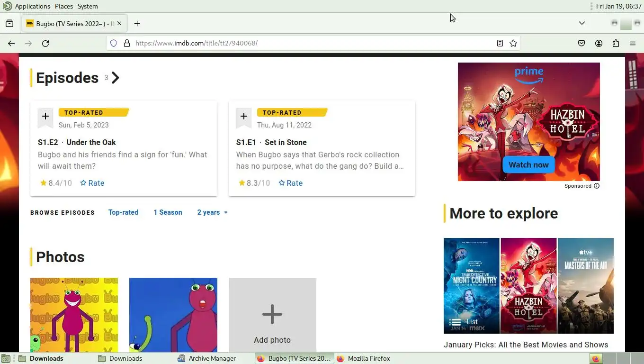Browse Top-rated episodes
The height and width of the screenshot is (364, 644).
pos(123,212)
